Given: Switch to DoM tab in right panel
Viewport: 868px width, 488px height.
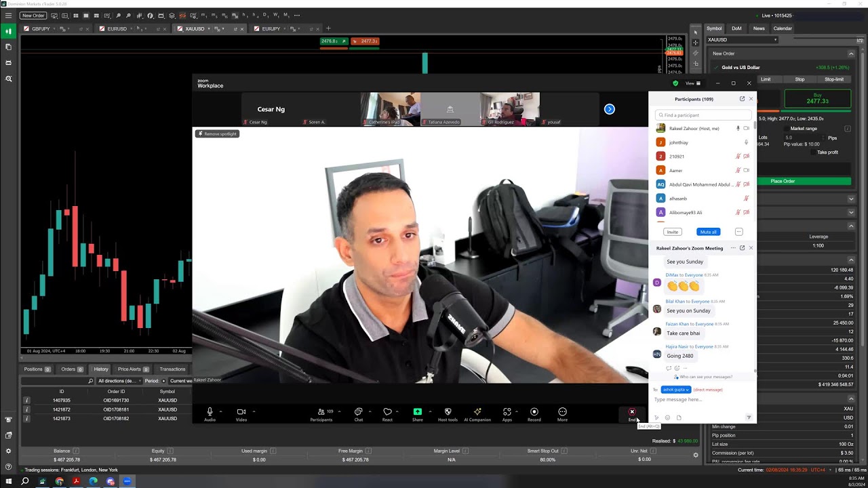Looking at the screenshot, I should coord(736,28).
